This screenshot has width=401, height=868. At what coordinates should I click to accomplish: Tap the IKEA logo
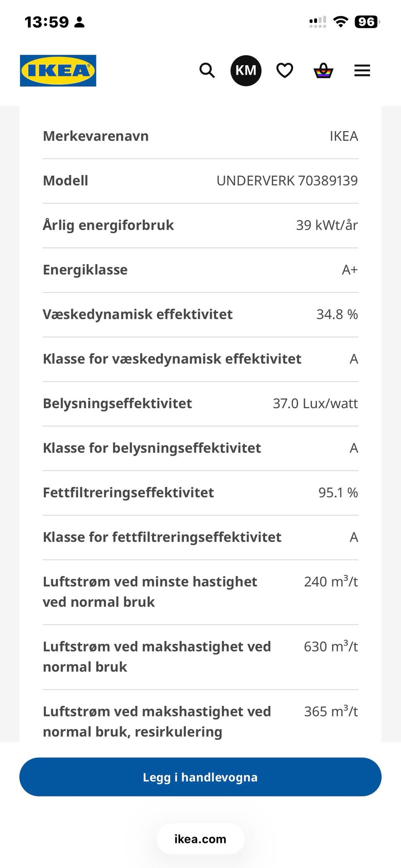(58, 71)
